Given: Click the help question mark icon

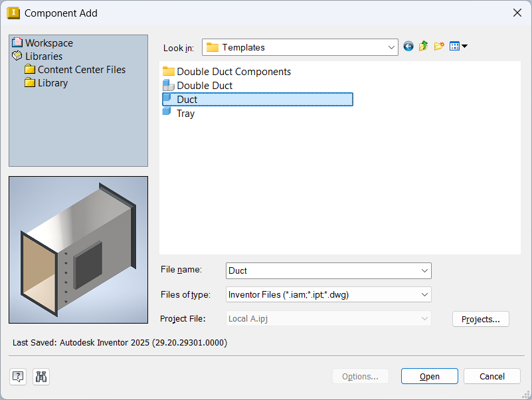Looking at the screenshot, I should (x=18, y=377).
